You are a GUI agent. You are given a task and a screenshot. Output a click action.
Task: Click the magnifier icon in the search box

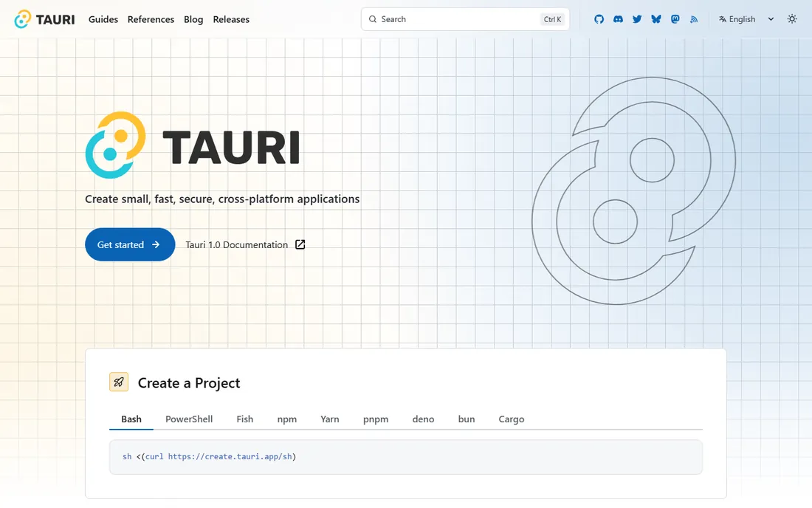[x=372, y=19]
